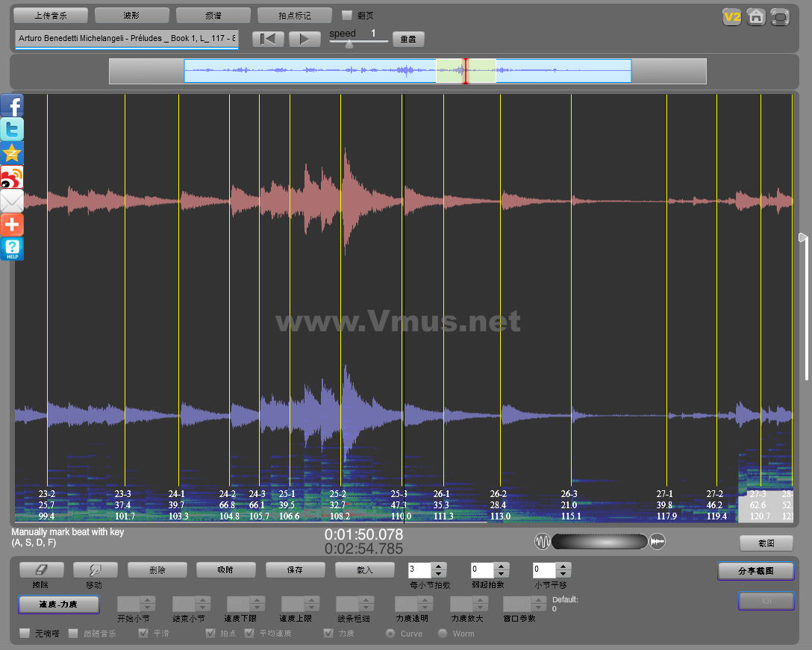Share this page on Facebook

click(x=12, y=105)
